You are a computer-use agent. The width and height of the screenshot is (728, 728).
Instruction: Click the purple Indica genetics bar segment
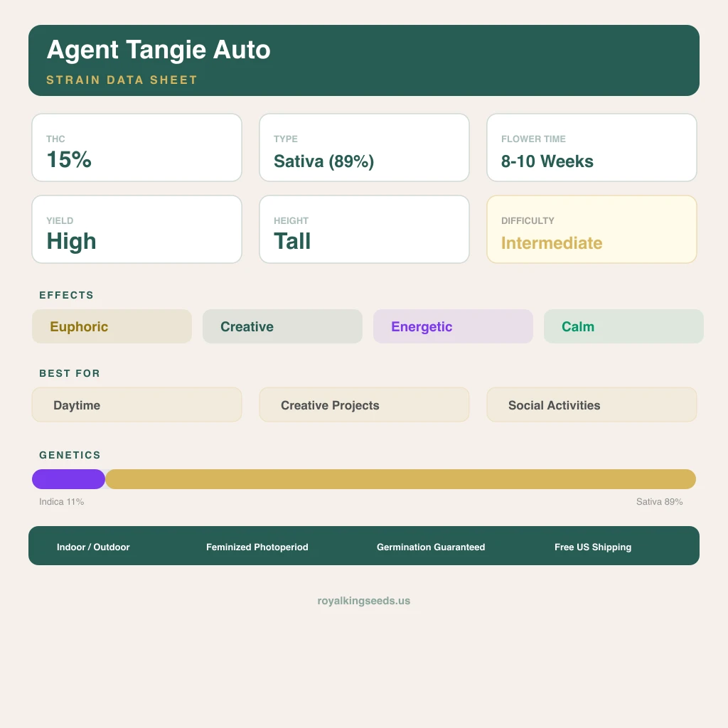coord(68,479)
